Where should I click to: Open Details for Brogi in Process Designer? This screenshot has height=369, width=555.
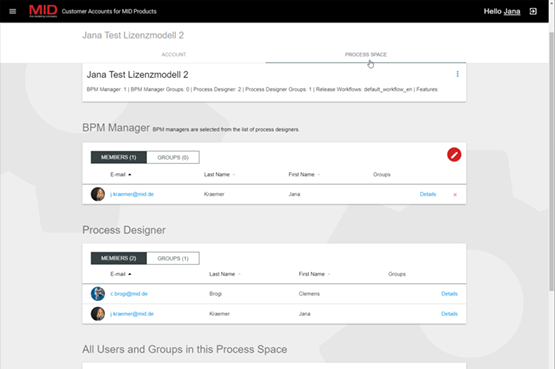click(449, 294)
